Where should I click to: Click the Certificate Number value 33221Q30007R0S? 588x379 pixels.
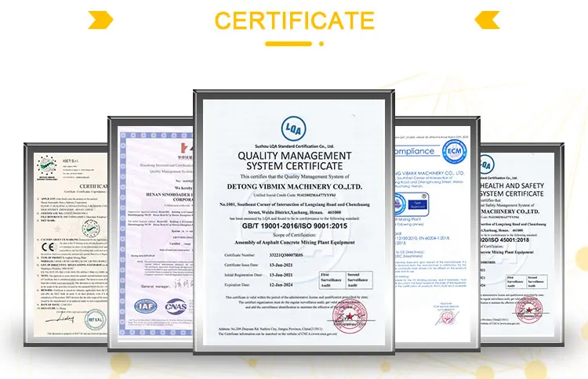286,255
